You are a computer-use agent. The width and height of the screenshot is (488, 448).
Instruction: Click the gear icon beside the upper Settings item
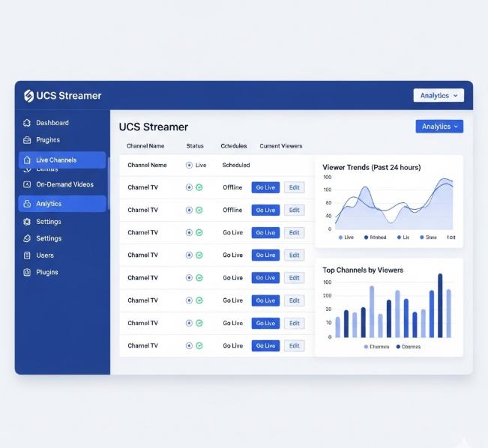point(27,222)
